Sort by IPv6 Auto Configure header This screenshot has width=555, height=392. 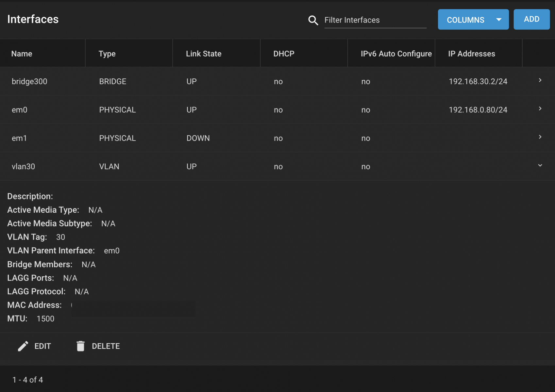coord(396,54)
